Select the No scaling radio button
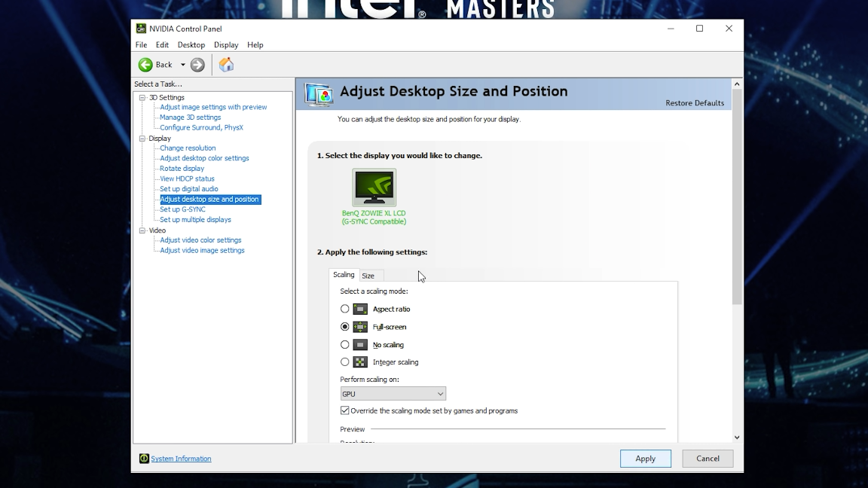The height and width of the screenshot is (488, 868). coord(345,345)
